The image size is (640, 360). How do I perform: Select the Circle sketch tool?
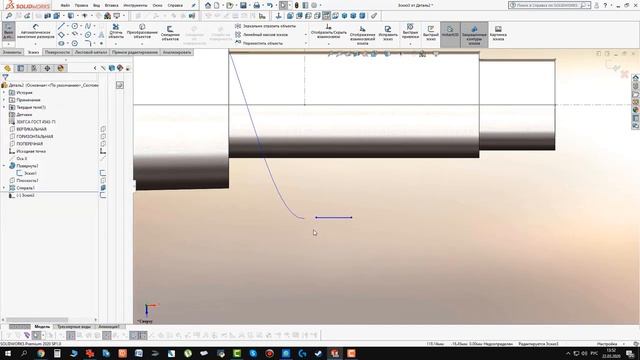[75, 26]
